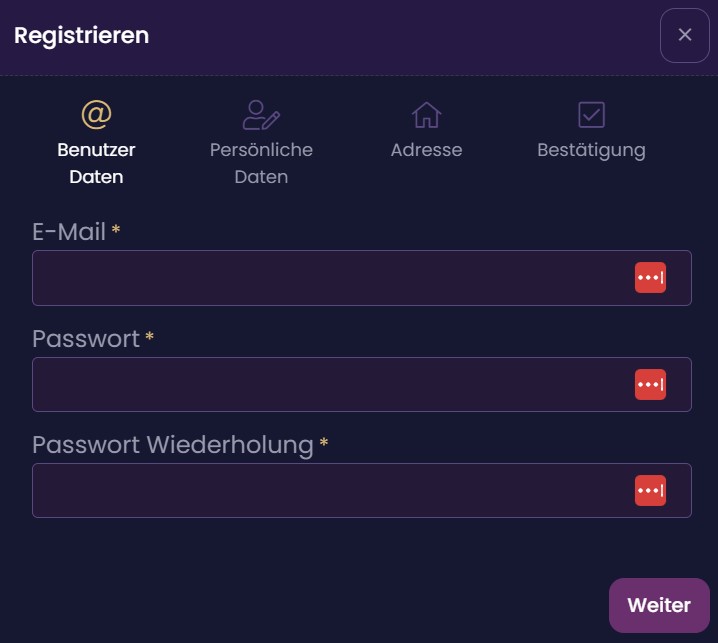Click the house icon for Adresse
This screenshot has width=718, height=643.
[426, 114]
